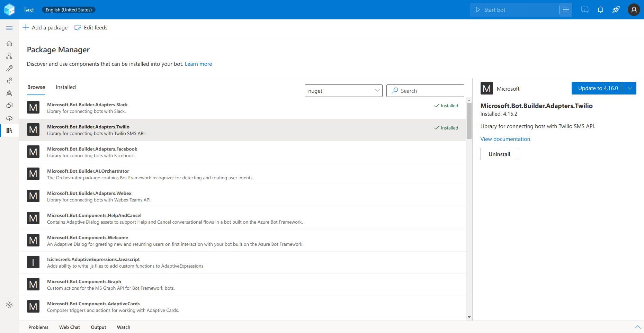Open the update version dropdown arrow
This screenshot has width=644, height=333.
coord(630,88)
